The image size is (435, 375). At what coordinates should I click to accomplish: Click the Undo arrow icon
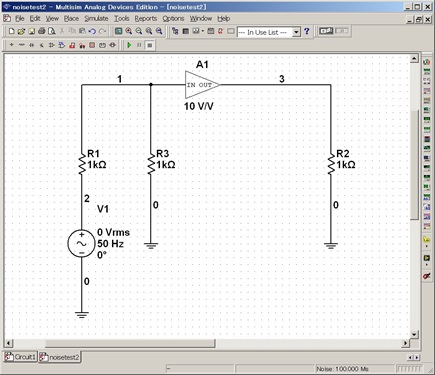92,31
